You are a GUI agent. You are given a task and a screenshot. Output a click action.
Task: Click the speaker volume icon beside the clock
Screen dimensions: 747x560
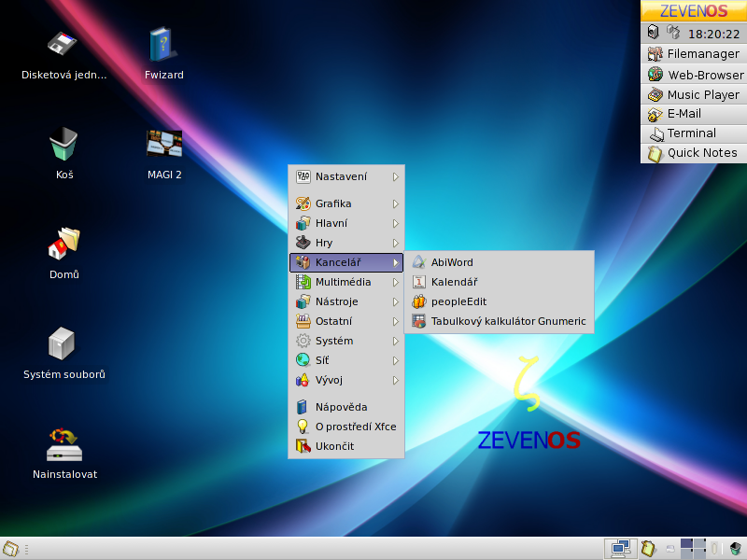(653, 33)
